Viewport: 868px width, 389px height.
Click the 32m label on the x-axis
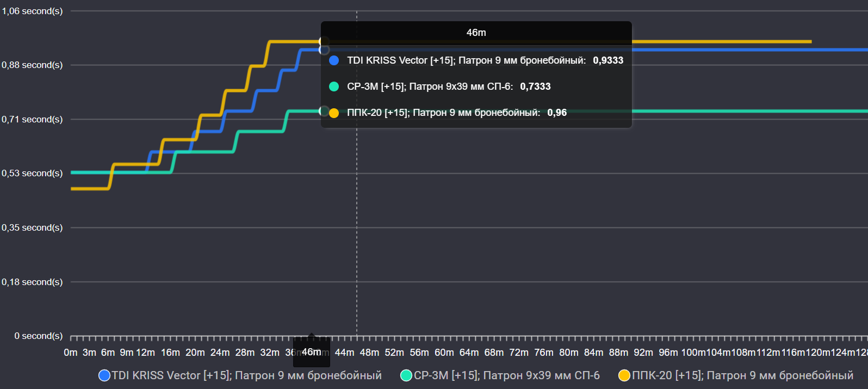[270, 353]
